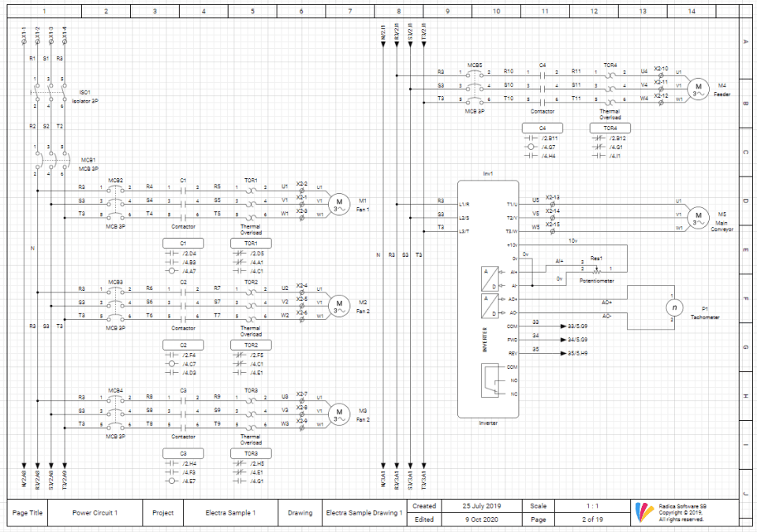Click the '9 Oct 2020' edited date
This screenshot has height=532, width=757.
(481, 519)
